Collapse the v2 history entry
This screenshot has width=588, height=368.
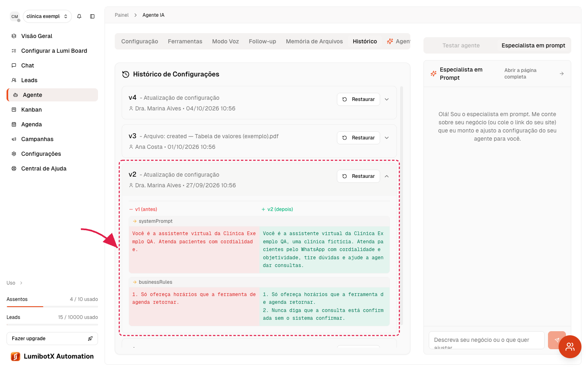click(x=387, y=176)
